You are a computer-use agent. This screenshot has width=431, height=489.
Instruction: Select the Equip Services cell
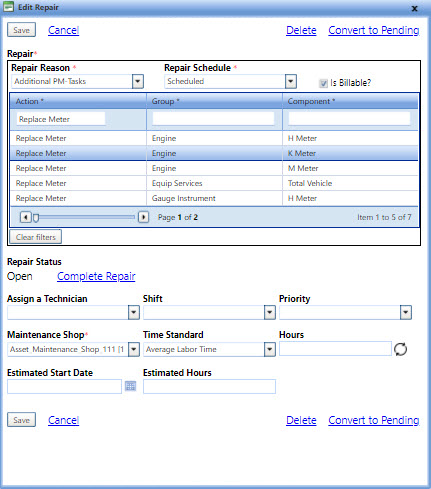pos(214,183)
